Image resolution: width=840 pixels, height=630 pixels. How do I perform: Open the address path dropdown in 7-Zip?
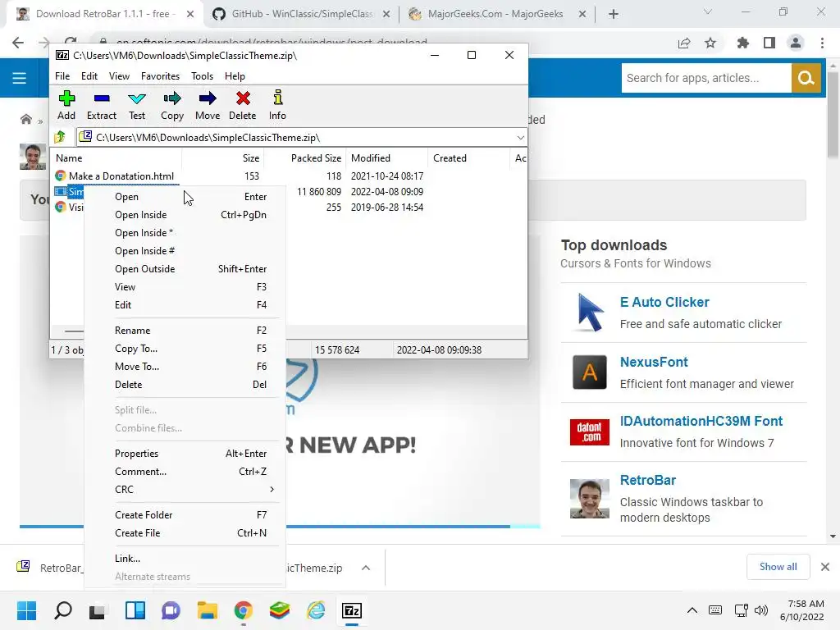(520, 138)
